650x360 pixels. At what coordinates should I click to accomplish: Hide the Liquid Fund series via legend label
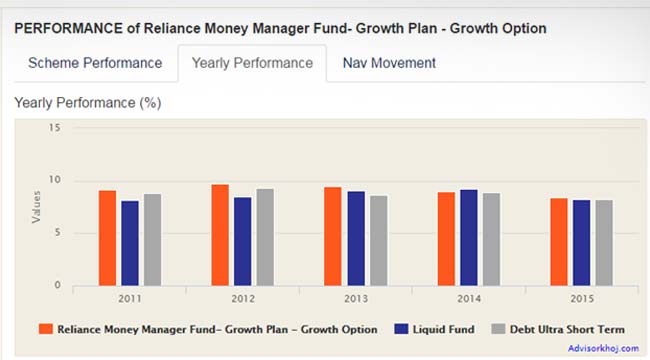coord(444,329)
